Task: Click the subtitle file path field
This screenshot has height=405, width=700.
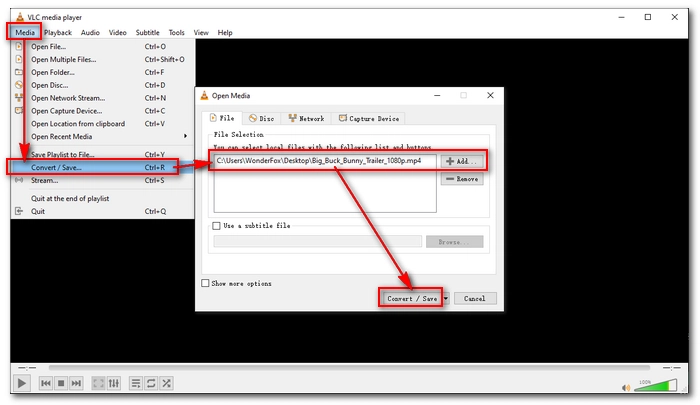Action: [x=317, y=242]
